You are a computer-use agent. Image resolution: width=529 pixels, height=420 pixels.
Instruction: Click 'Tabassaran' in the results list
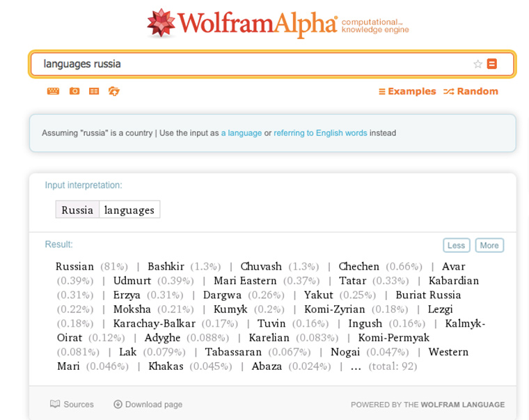coord(233,352)
